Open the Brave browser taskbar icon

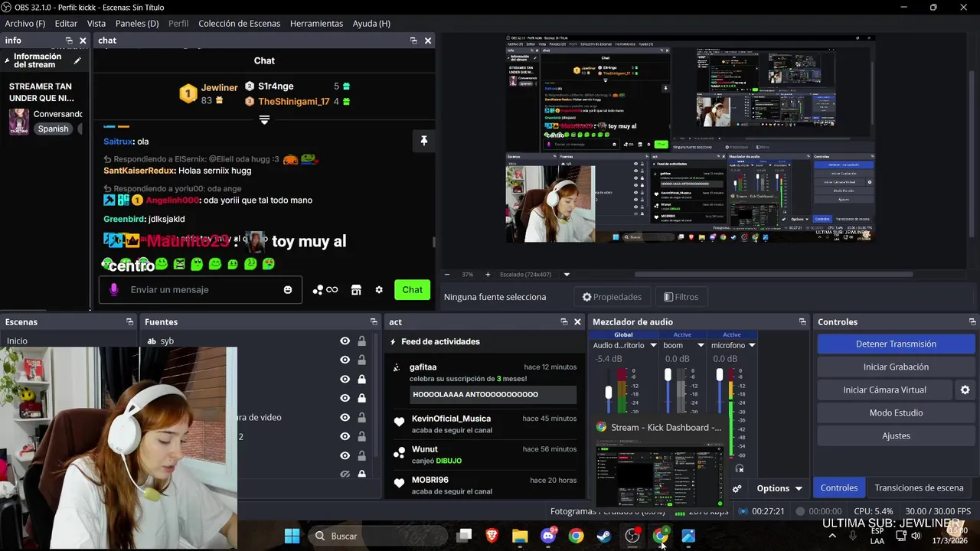(x=492, y=536)
